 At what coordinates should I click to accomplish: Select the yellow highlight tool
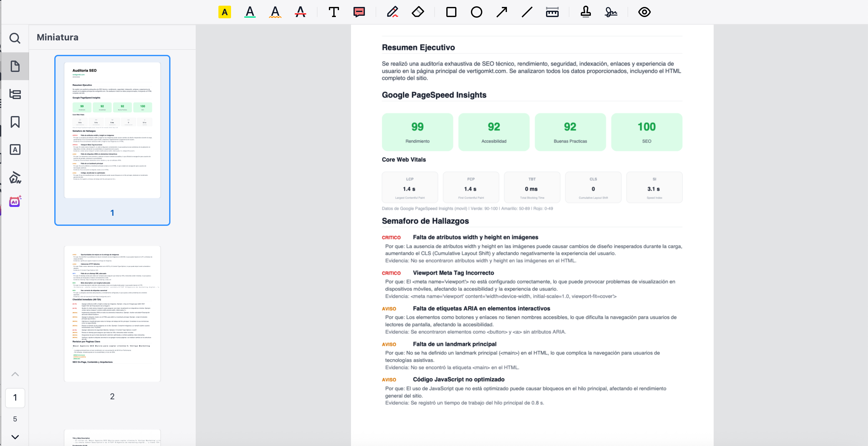tap(224, 12)
